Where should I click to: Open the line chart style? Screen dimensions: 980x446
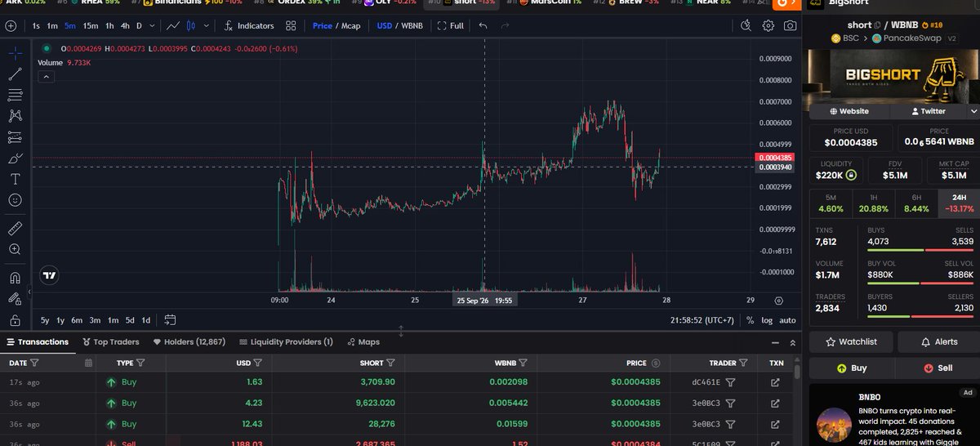point(173,25)
